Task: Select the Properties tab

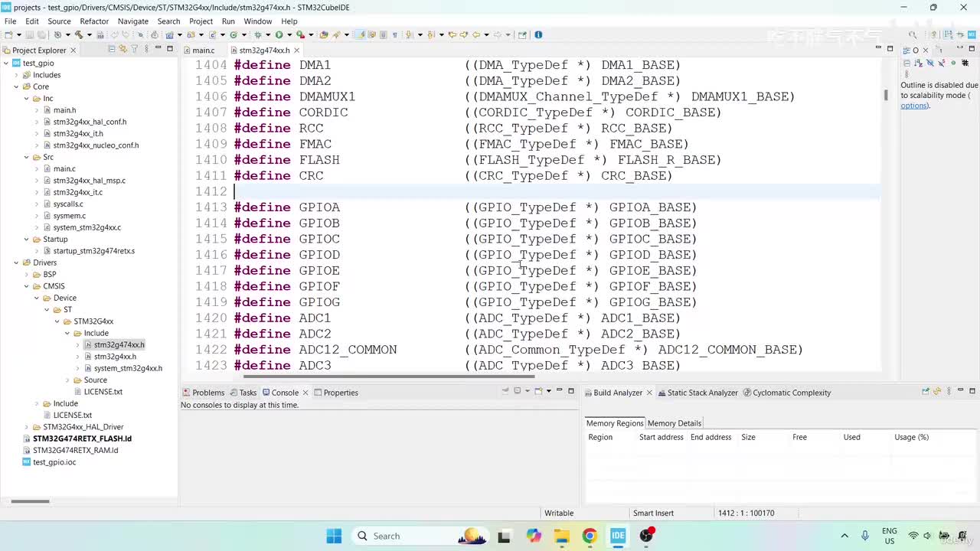Action: click(335, 393)
